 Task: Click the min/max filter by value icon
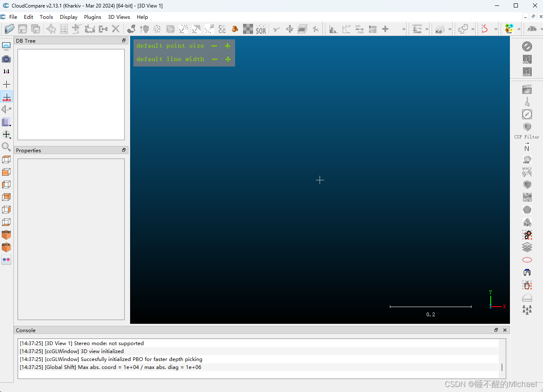(x=359, y=29)
